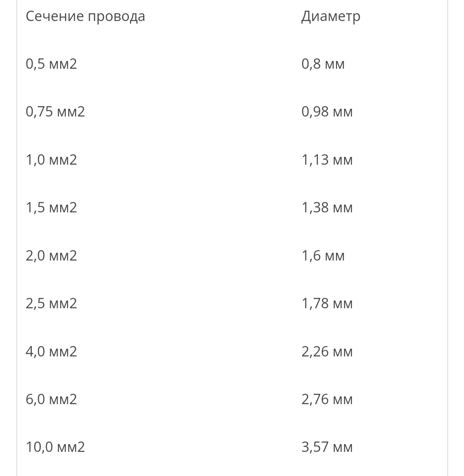
Task: Select the 2,26 мм diameter value
Action: (327, 351)
